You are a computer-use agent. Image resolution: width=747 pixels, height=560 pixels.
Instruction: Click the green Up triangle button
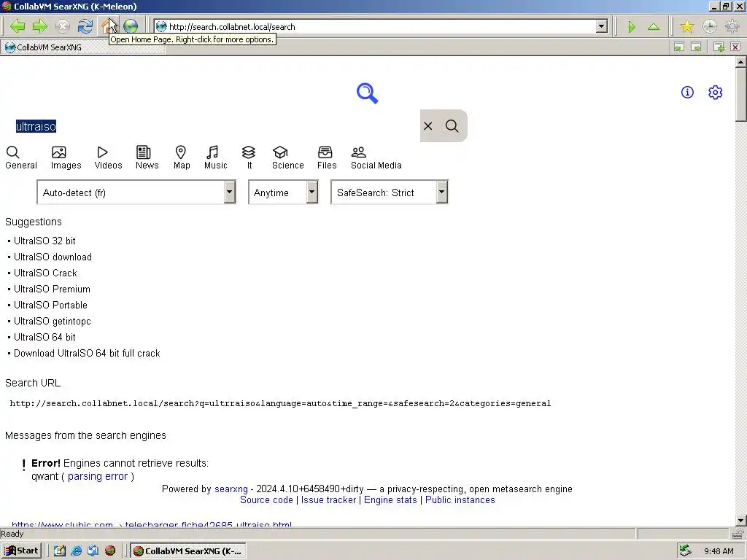(654, 27)
